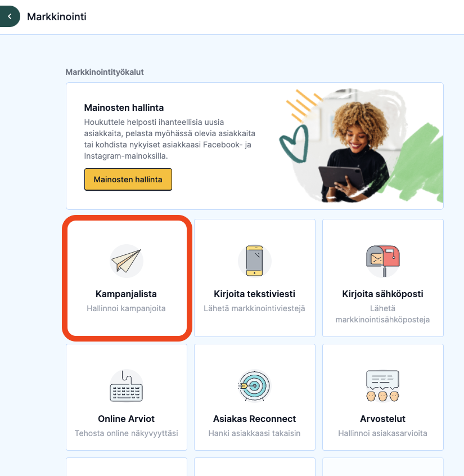This screenshot has width=464, height=476.
Task: Click the Hallinnoi kampanjoita subtitle
Action: 126,308
